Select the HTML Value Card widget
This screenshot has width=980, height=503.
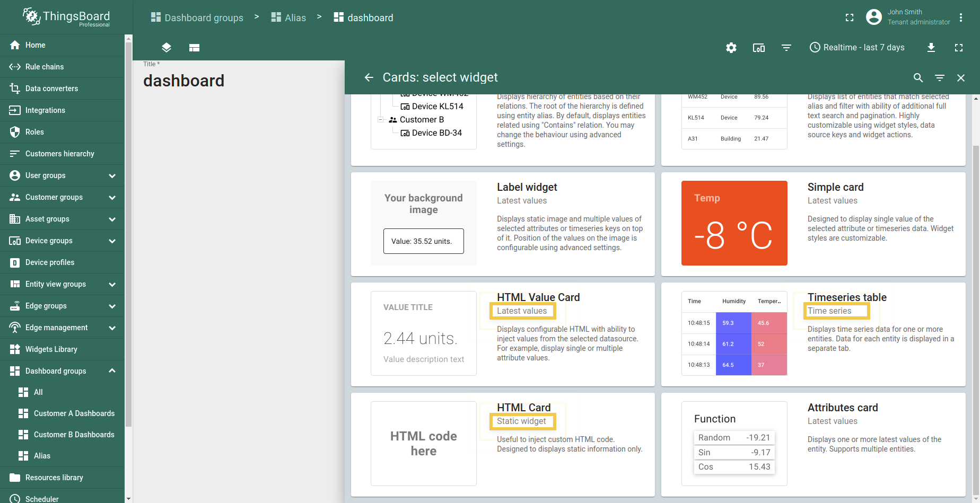pyautogui.click(x=503, y=334)
